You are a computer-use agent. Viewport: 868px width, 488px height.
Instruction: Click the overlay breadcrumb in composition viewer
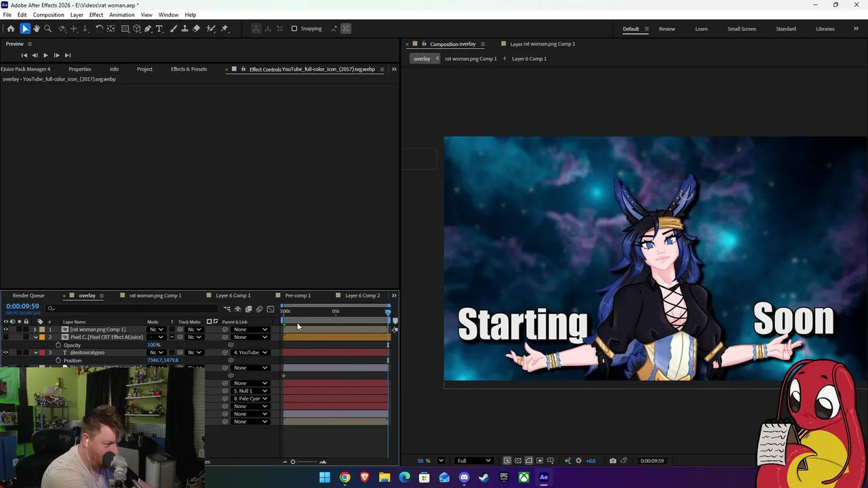tap(422, 59)
